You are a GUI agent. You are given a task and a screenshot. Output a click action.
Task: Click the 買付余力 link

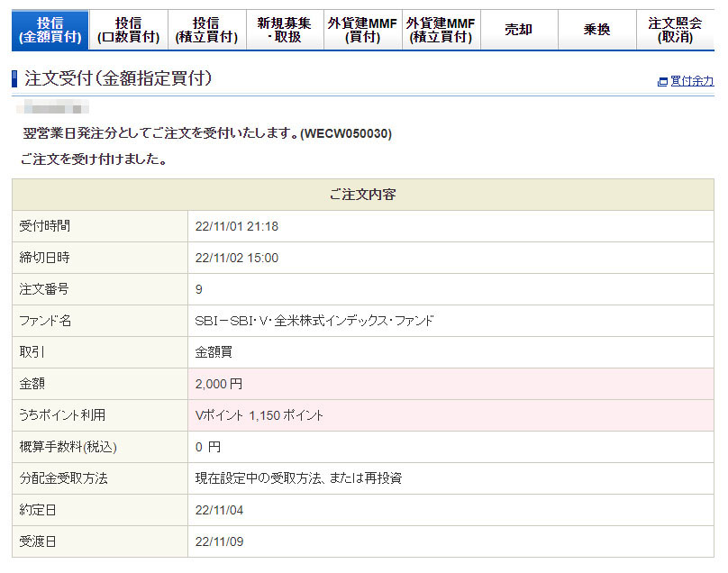pos(692,81)
